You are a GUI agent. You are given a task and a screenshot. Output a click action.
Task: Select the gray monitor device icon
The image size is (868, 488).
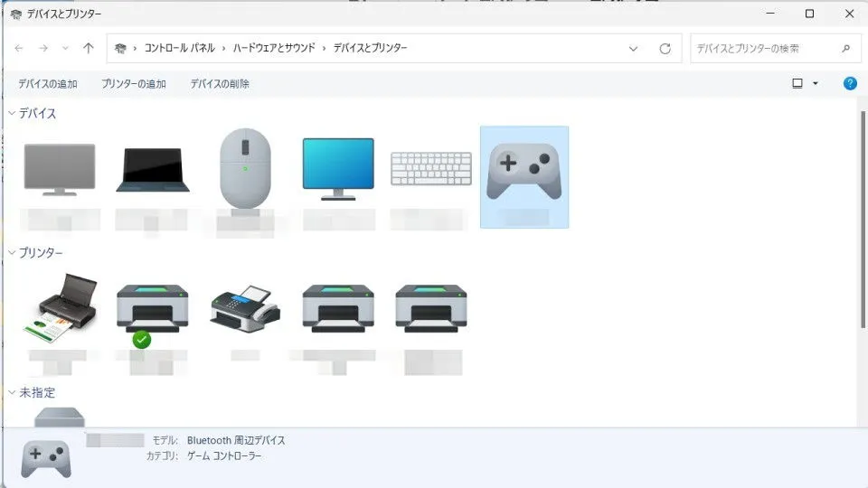pos(60,169)
